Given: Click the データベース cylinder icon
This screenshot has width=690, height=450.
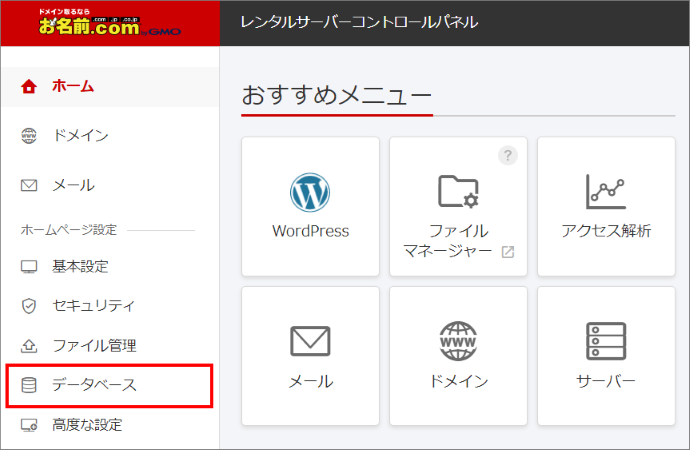Looking at the screenshot, I should coord(29,385).
